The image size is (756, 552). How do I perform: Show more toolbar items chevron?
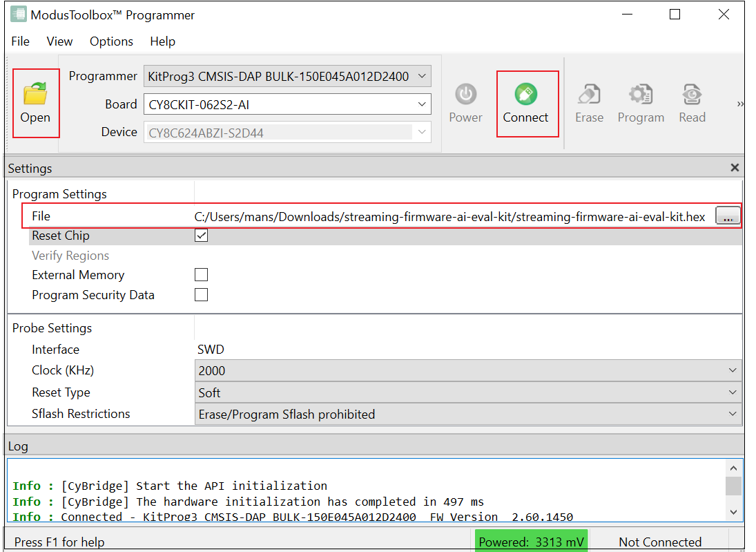(x=740, y=104)
